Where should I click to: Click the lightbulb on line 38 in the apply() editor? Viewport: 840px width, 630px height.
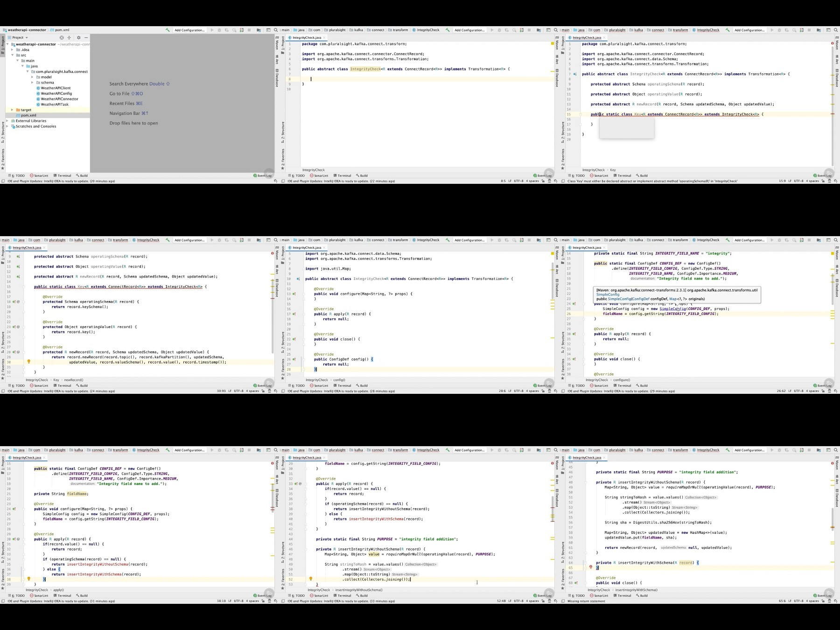tap(28, 579)
